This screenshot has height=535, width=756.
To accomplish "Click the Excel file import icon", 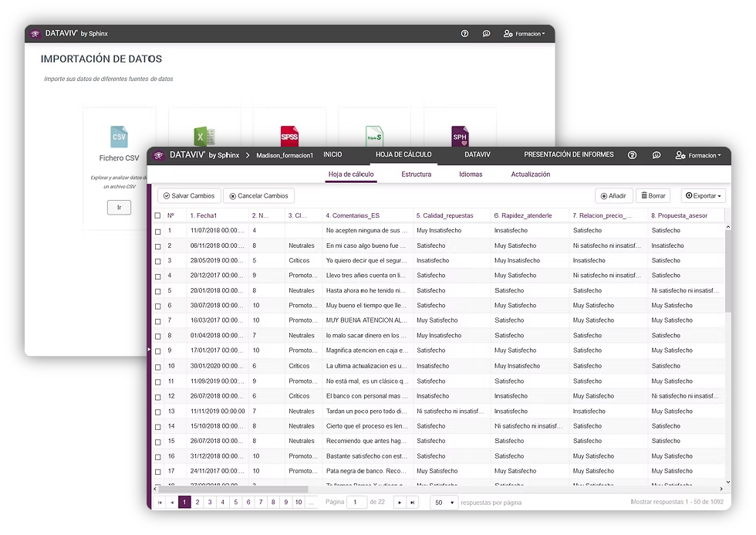I will [204, 136].
